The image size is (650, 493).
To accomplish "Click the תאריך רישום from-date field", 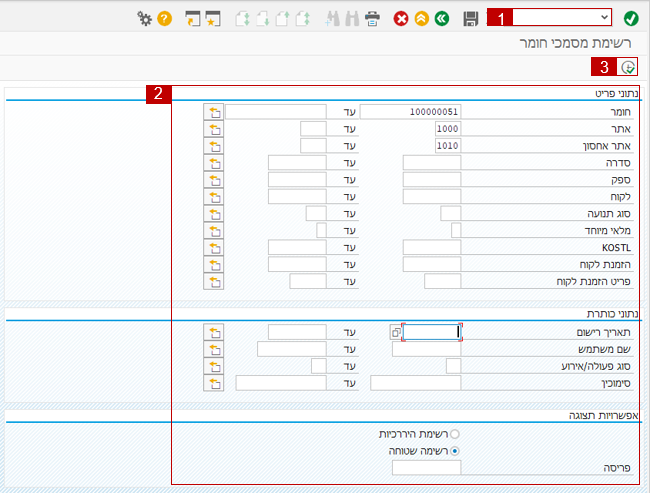I will (x=432, y=333).
